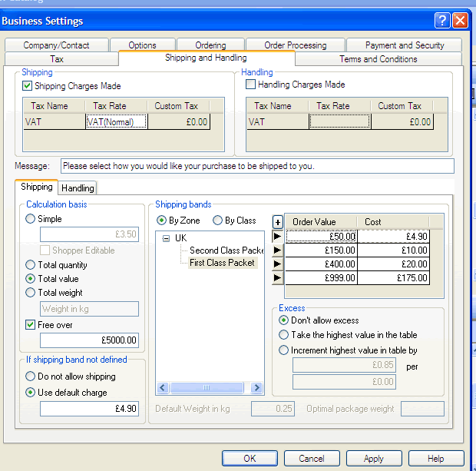The height and width of the screenshot is (471, 476).
Task: Click the OK button
Action: coord(250,459)
